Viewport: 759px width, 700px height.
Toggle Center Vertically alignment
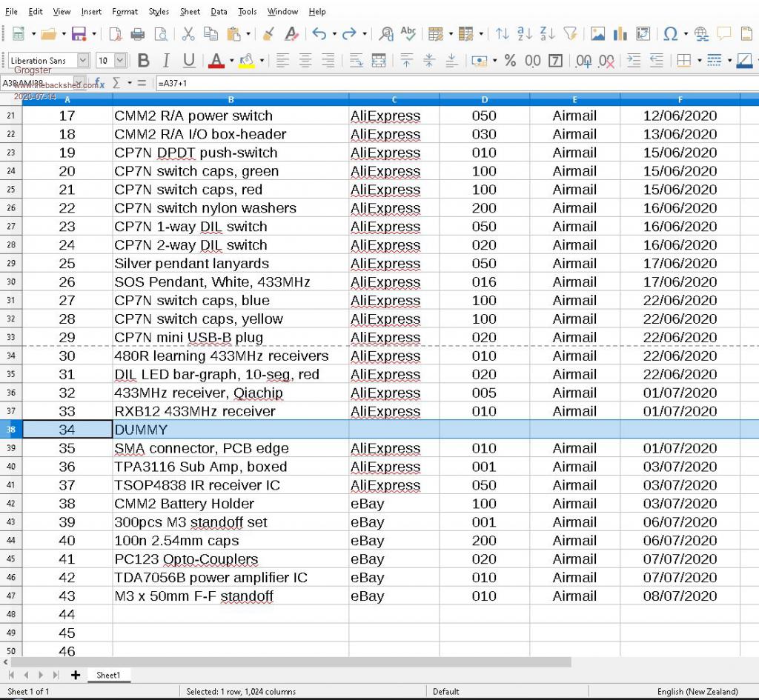point(429,61)
